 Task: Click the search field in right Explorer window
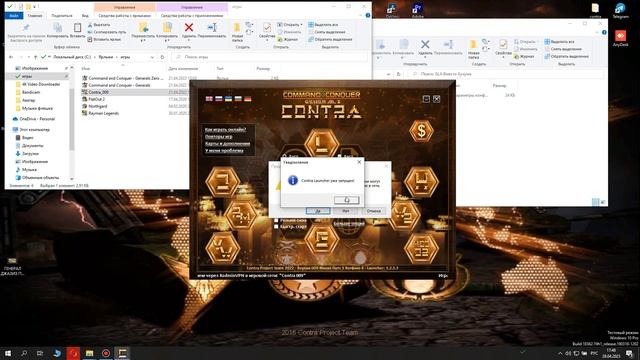click(505, 74)
